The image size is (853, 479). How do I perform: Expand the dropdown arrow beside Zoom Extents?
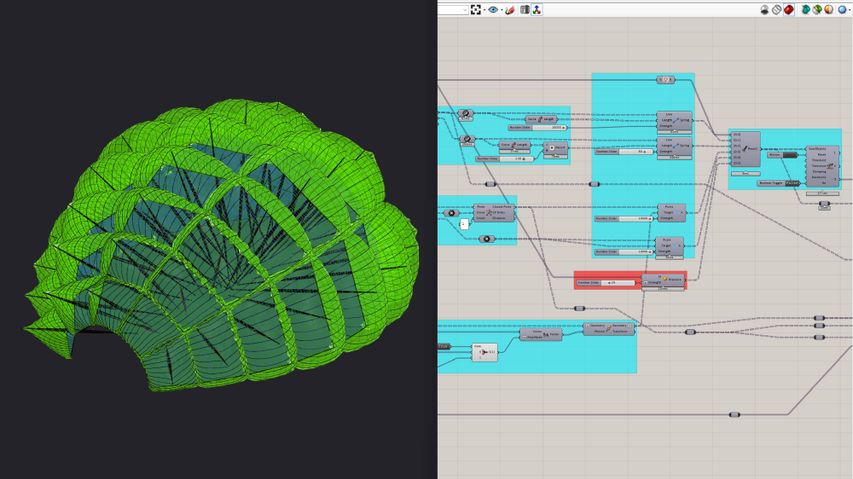pos(484,10)
